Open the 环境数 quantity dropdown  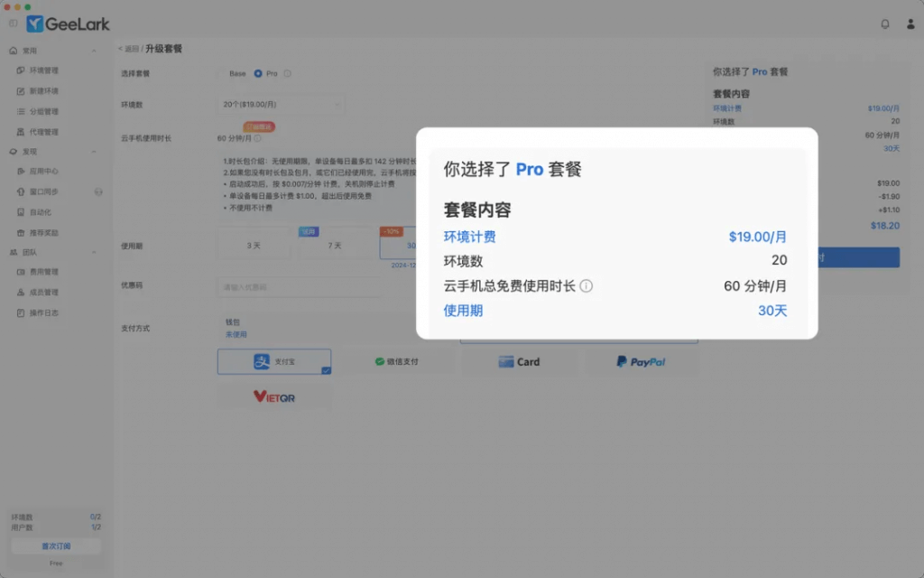click(x=281, y=105)
